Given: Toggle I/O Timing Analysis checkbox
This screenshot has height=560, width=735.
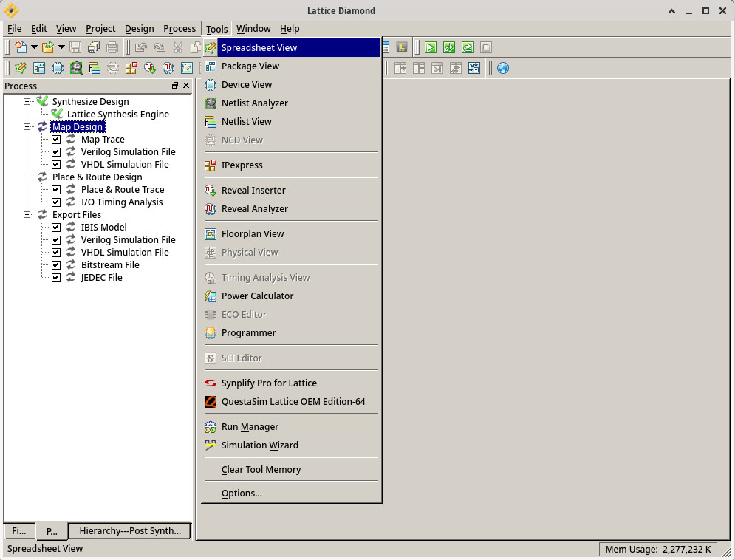Looking at the screenshot, I should coord(56,202).
